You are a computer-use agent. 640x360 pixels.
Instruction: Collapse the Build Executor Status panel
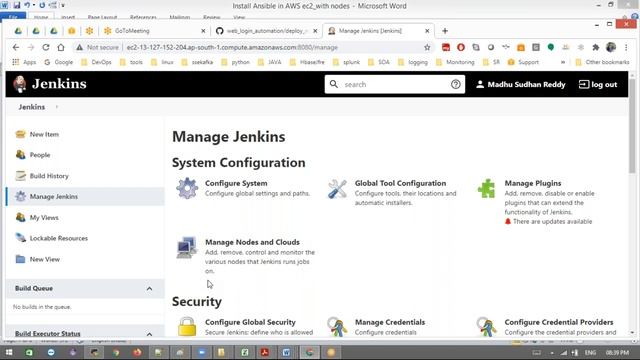click(149, 334)
